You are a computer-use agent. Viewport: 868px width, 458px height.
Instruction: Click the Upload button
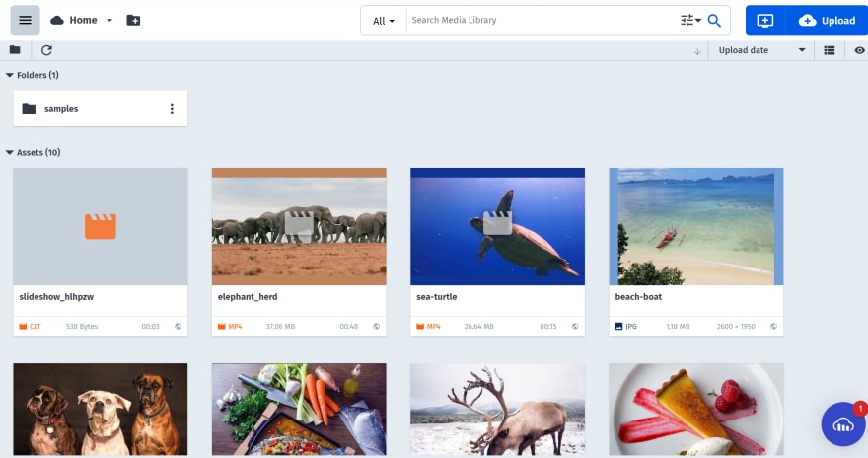coord(827,21)
